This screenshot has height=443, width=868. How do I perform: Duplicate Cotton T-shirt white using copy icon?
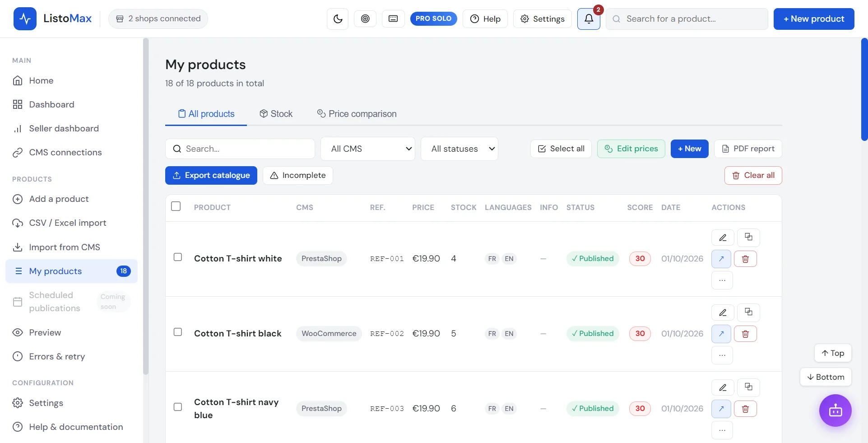(748, 238)
